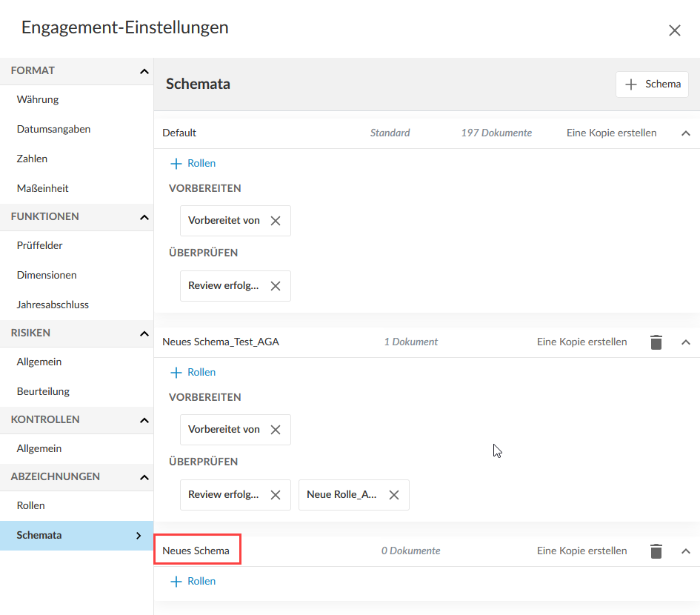700x615 pixels.
Task: Select Schemata in the sidebar
Action: (77, 535)
